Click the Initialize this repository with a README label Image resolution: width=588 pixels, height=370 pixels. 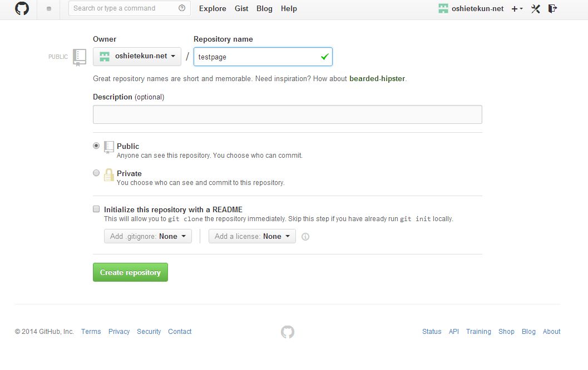click(x=173, y=209)
